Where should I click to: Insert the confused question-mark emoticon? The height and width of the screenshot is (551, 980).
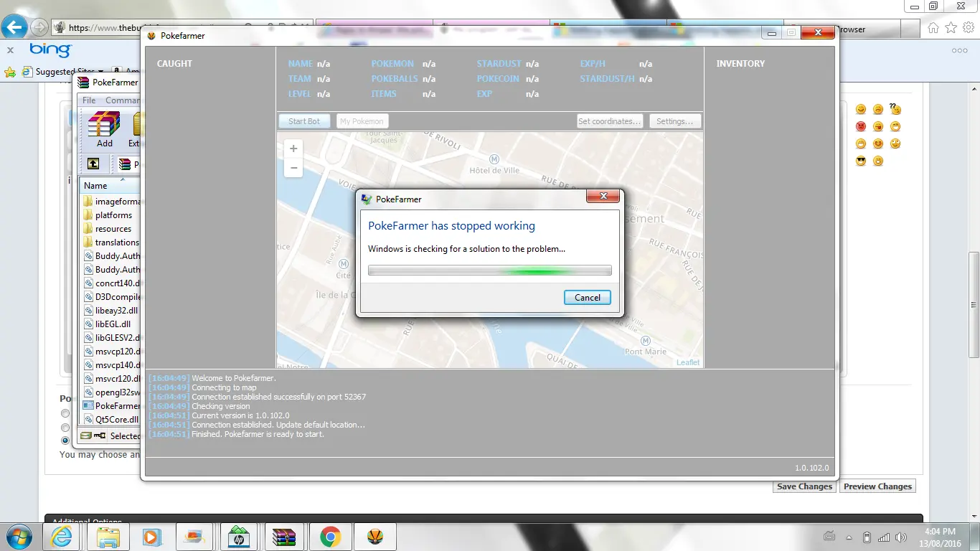895,109
